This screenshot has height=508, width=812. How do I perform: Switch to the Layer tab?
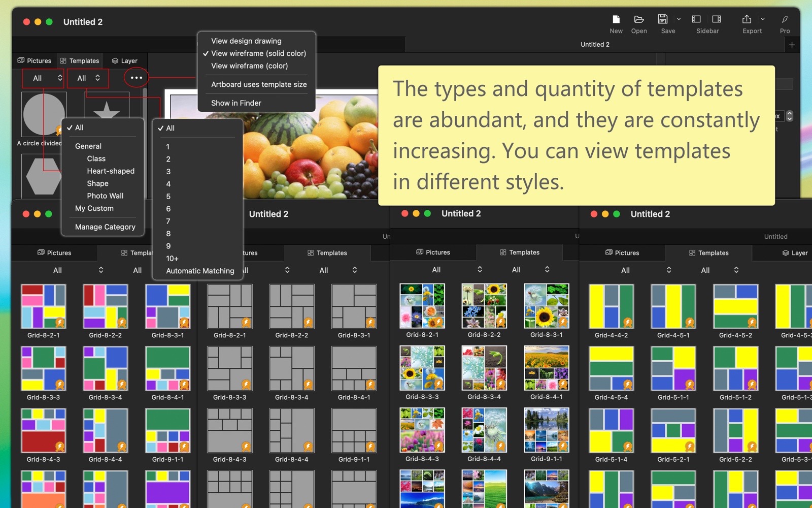click(125, 61)
